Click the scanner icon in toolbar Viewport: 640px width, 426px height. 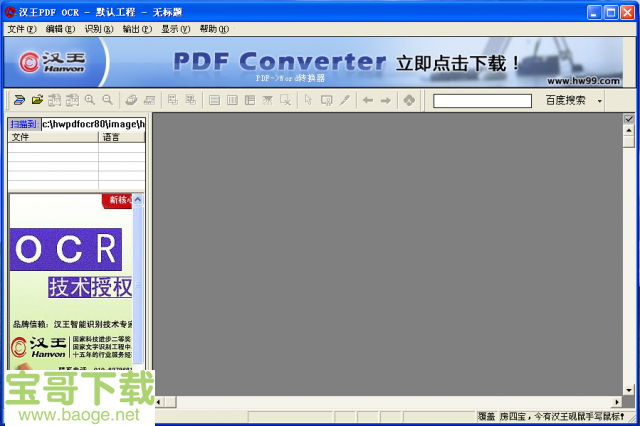point(19,100)
